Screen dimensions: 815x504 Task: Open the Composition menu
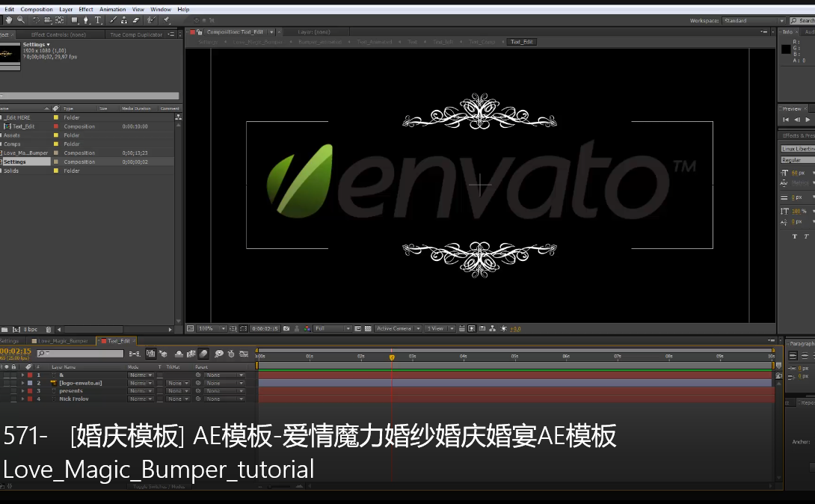point(37,10)
